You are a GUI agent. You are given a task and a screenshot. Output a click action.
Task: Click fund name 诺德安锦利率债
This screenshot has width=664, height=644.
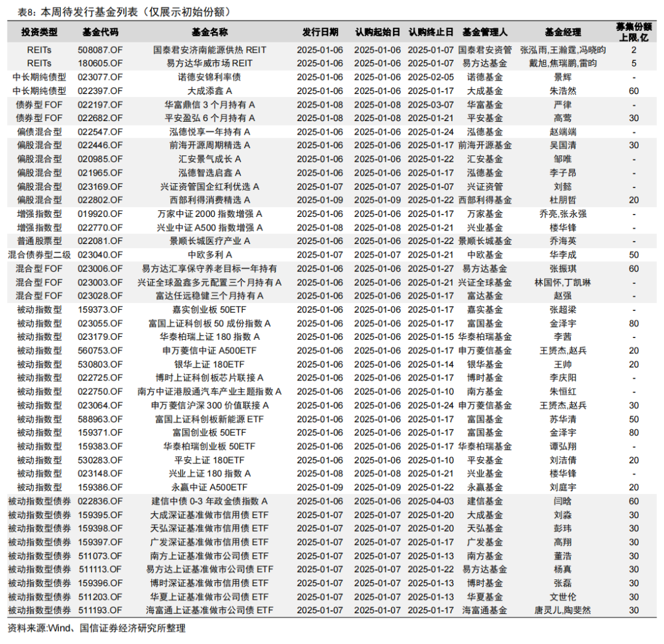[x=210, y=77]
